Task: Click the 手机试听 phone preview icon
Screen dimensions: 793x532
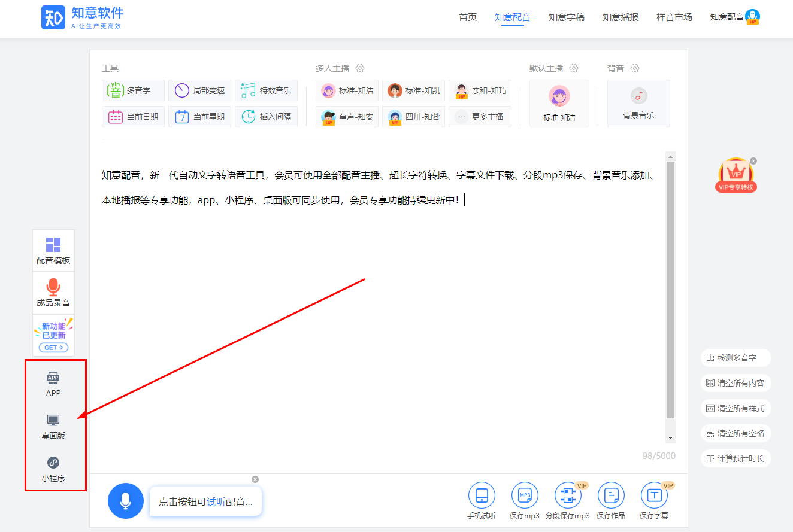Action: coord(482,495)
